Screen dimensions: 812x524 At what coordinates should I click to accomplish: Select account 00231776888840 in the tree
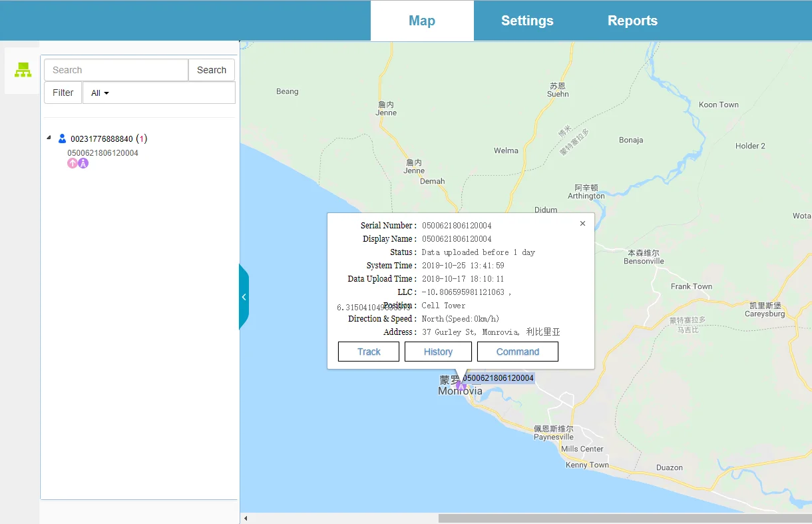102,139
